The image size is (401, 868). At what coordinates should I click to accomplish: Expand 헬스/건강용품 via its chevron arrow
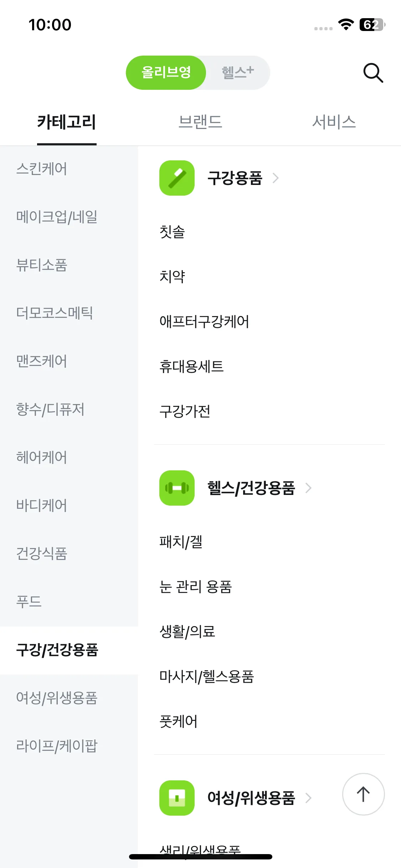tap(309, 488)
